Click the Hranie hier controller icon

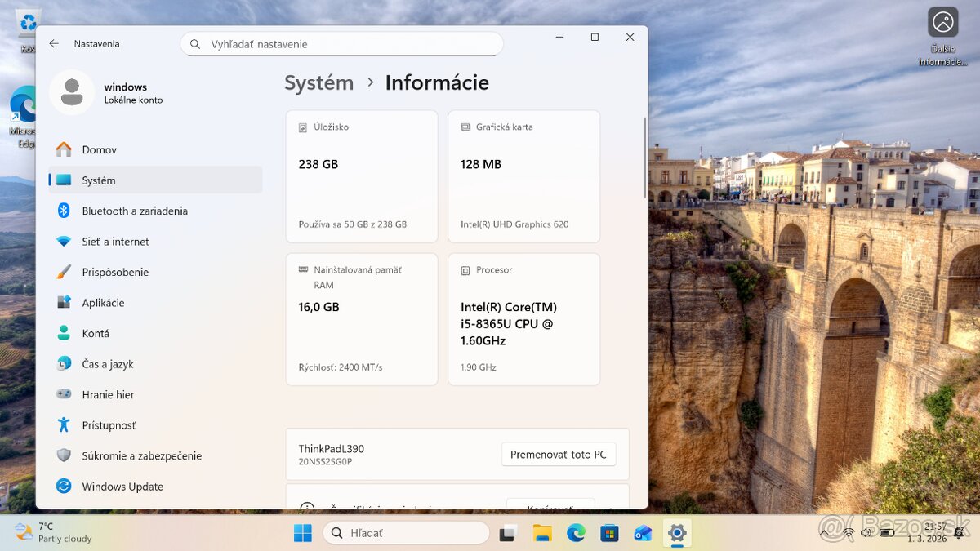(x=64, y=394)
